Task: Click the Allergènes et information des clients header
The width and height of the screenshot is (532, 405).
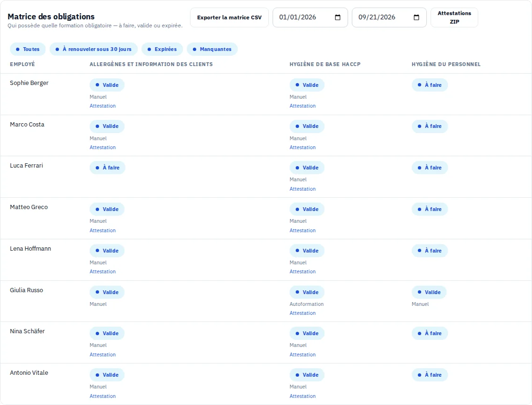Action: pyautogui.click(x=151, y=64)
